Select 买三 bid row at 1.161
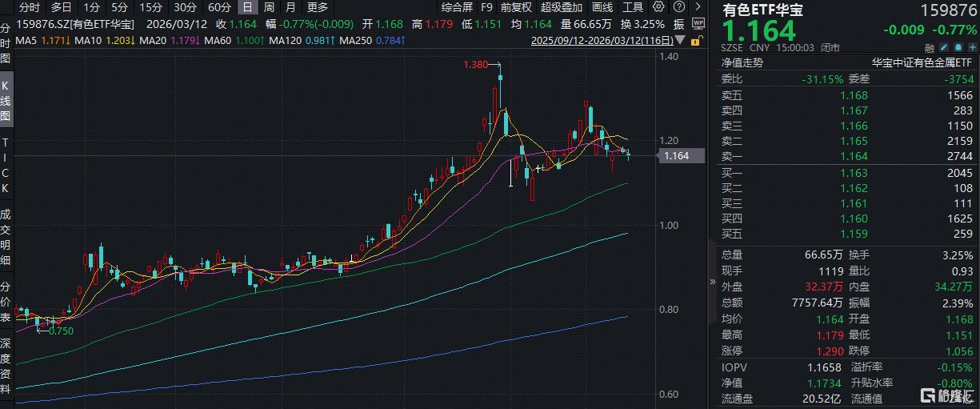The image size is (980, 409). pyautogui.click(x=848, y=203)
